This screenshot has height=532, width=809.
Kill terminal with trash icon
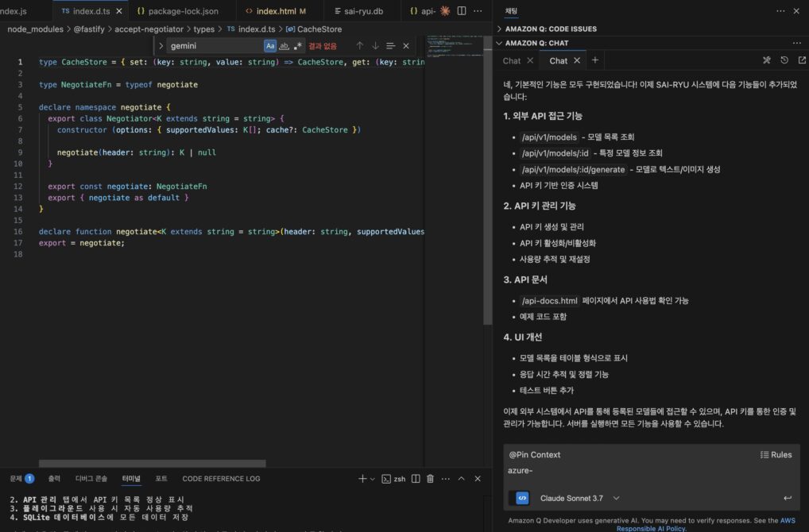click(430, 479)
